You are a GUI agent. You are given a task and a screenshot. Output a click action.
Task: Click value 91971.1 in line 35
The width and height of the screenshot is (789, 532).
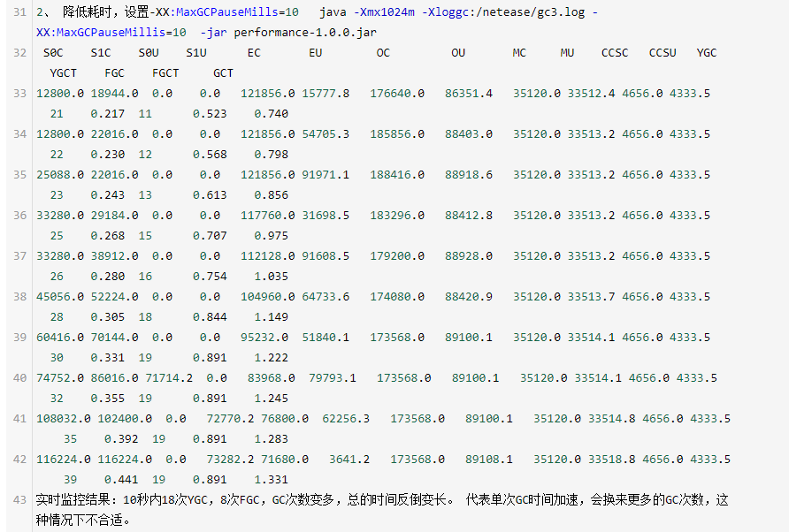point(326,175)
